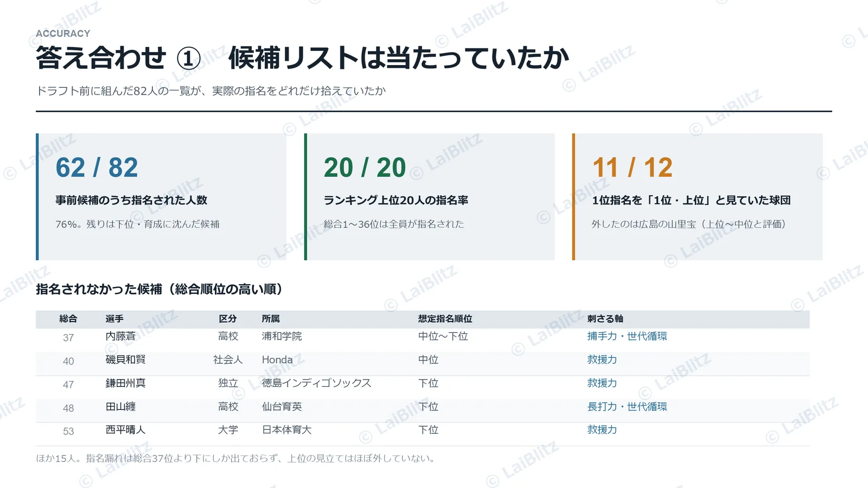Select player name 鎌田州真

(x=125, y=383)
